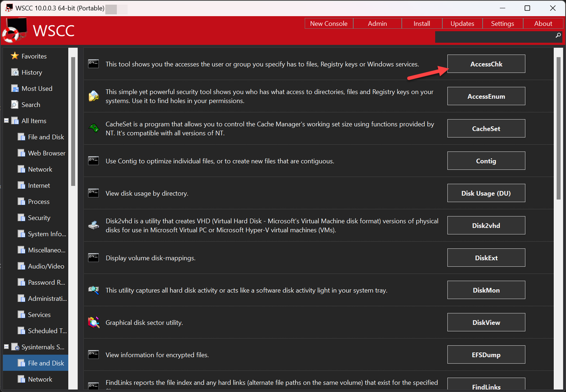This screenshot has width=566, height=392.
Task: Open the Admin menu
Action: 377,24
